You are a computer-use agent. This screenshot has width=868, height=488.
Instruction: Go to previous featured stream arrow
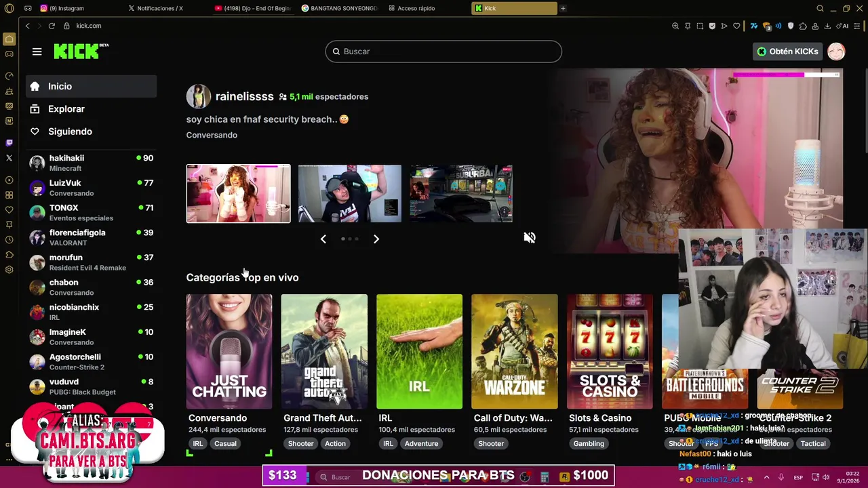point(323,239)
